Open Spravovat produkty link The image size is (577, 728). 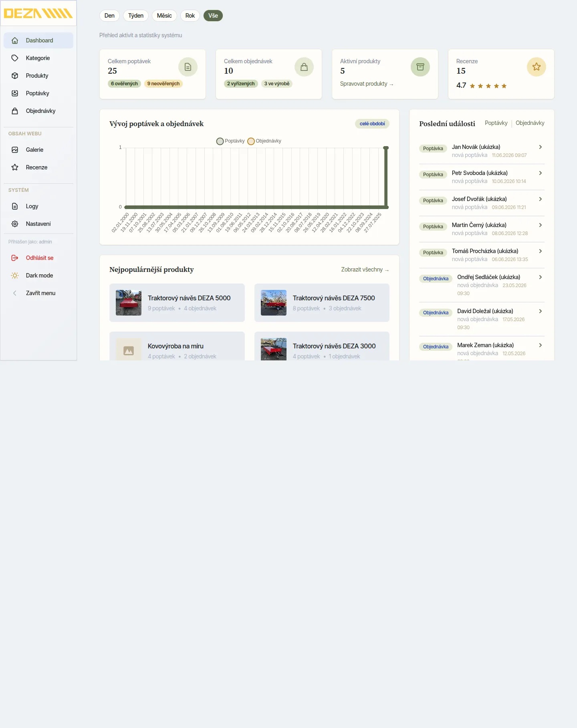tap(367, 84)
